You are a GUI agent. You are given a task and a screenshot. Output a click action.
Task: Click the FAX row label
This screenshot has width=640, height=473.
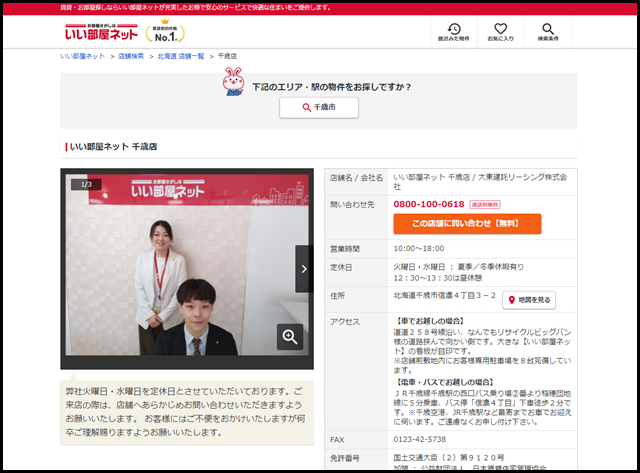337,440
